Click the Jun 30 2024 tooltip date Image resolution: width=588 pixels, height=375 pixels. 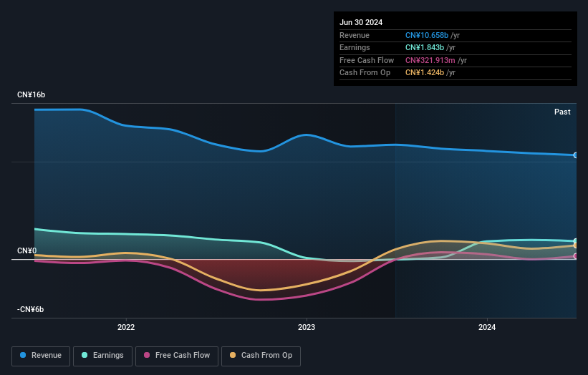click(361, 22)
